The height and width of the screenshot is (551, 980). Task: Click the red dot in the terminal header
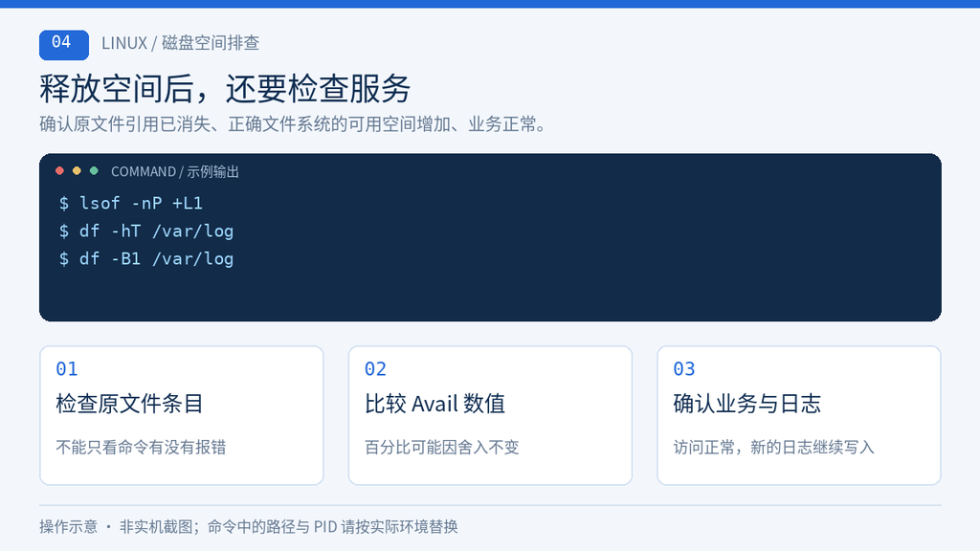[x=59, y=170]
